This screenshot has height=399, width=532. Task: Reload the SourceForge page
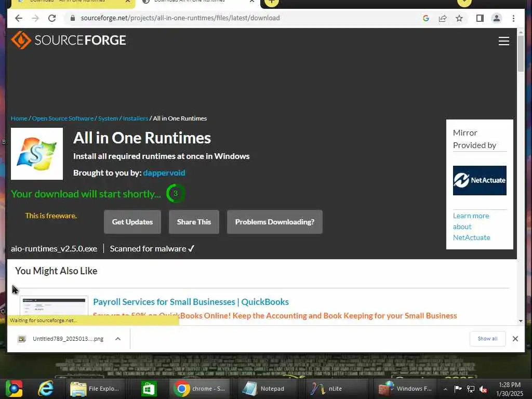pos(52,18)
